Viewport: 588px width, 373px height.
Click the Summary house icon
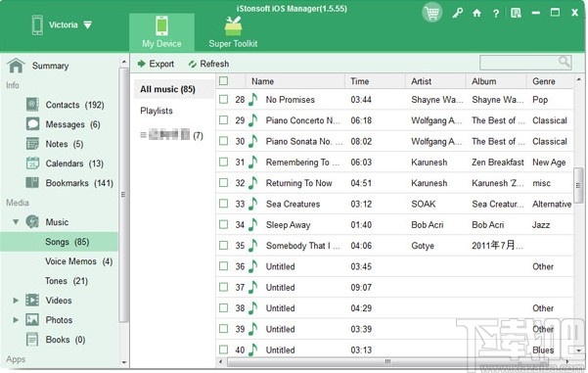point(16,66)
